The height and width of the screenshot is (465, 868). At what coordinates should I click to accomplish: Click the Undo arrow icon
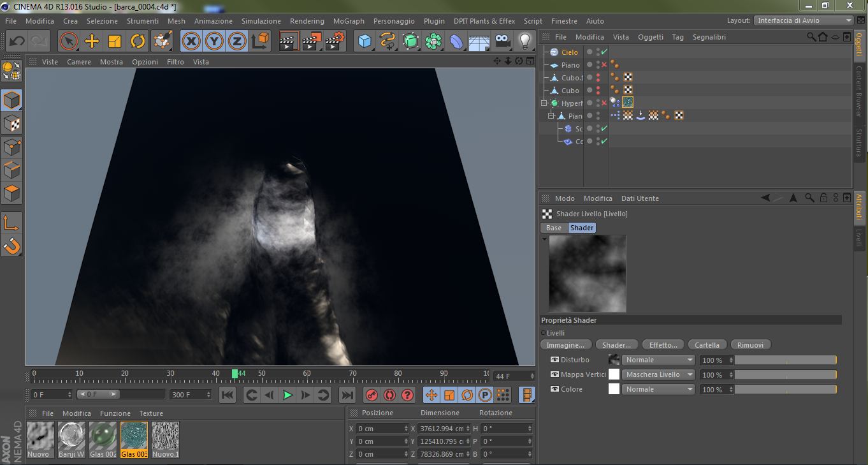pos(17,41)
